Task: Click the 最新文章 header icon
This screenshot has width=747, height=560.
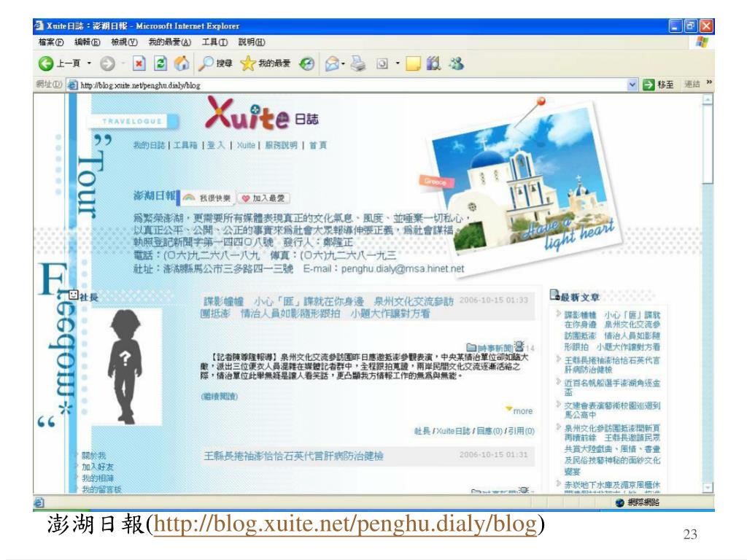Action: coord(554,295)
